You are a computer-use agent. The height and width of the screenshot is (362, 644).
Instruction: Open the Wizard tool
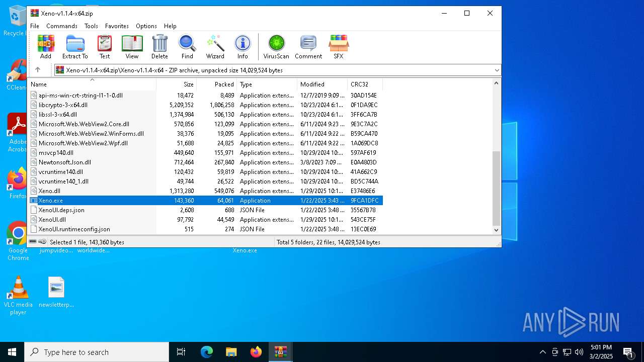tap(215, 47)
